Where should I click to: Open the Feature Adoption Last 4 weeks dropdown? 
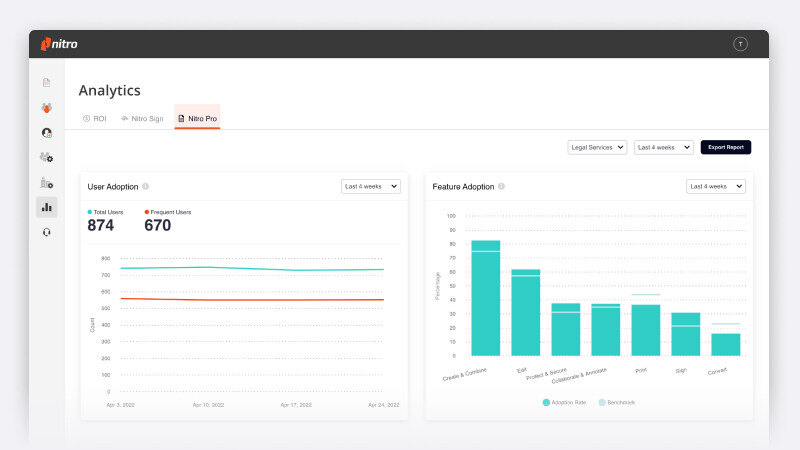click(715, 186)
